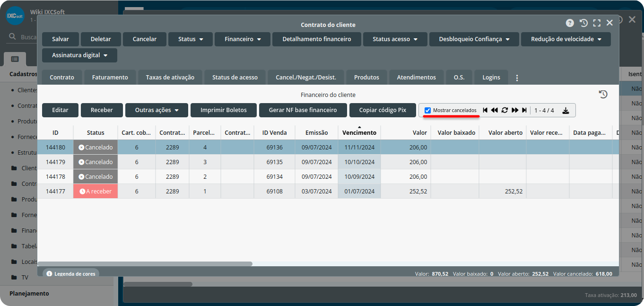Viewport: 644px width, 306px height.
Task: Click the Imprimir Boletos button
Action: (223, 110)
